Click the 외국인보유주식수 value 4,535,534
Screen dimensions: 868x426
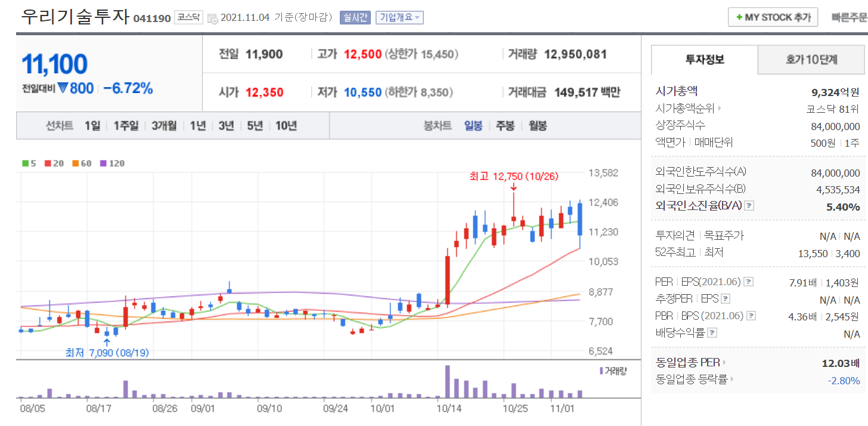click(x=839, y=190)
